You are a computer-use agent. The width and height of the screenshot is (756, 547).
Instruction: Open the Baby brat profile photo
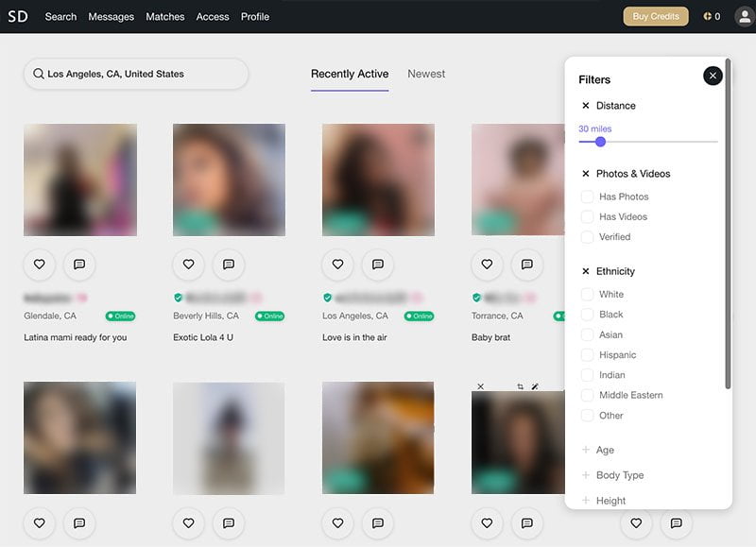click(x=518, y=179)
